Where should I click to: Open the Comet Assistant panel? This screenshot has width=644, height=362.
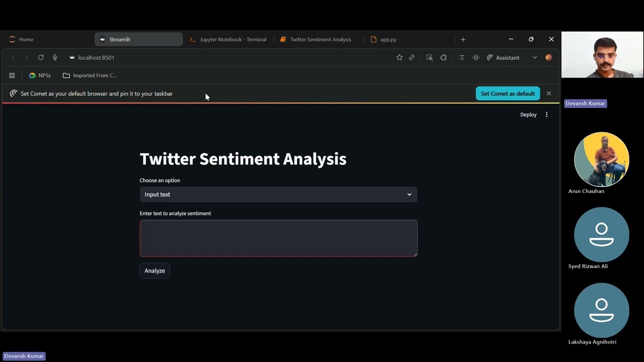(x=503, y=57)
